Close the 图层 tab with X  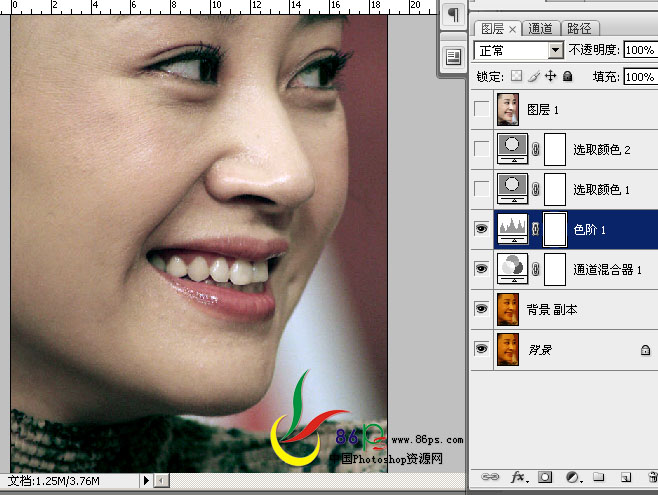512,29
